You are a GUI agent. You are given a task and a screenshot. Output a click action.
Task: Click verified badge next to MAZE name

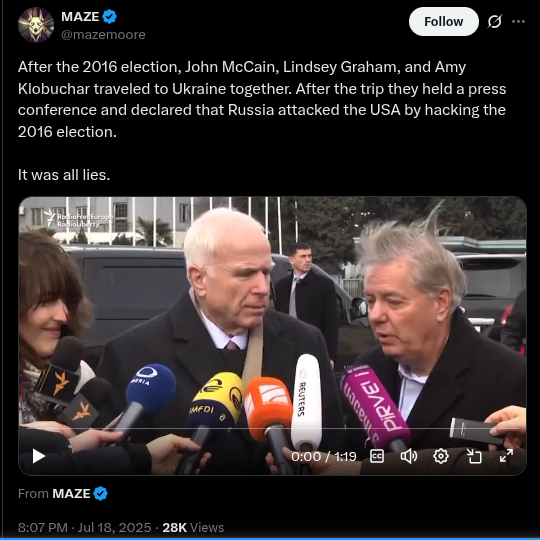coord(110,17)
